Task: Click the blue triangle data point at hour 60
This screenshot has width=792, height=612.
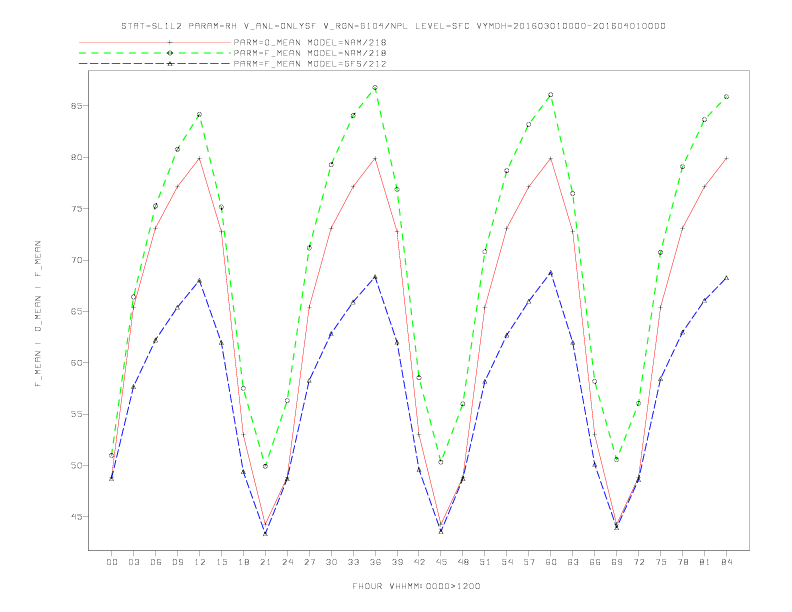Action: pyautogui.click(x=551, y=273)
